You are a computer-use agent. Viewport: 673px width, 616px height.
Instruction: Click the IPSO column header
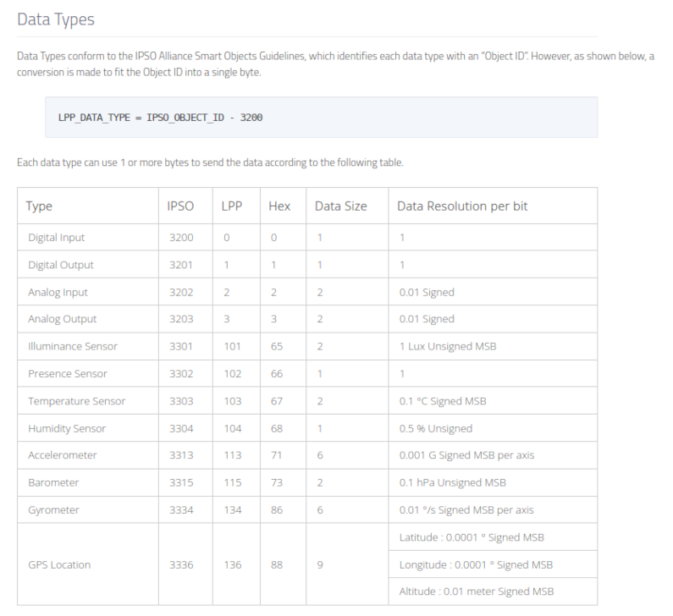pos(180,206)
